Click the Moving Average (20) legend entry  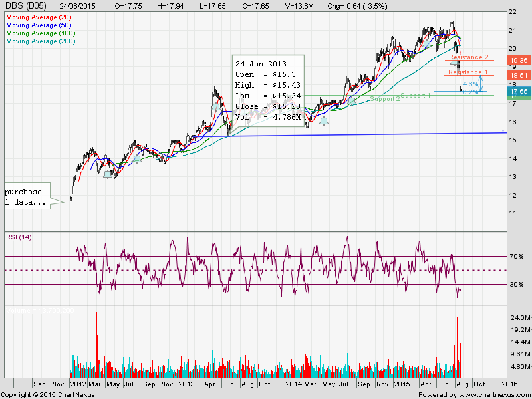pos(39,17)
